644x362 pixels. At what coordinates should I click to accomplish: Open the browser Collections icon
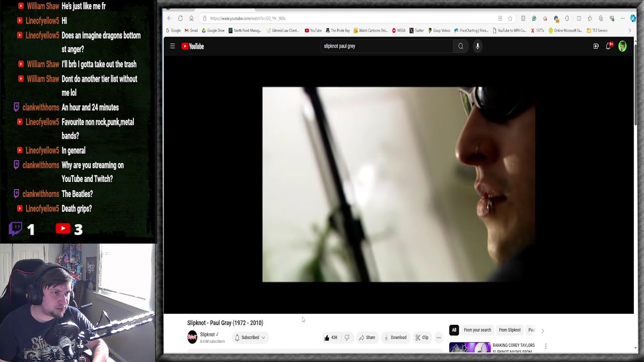click(601, 18)
